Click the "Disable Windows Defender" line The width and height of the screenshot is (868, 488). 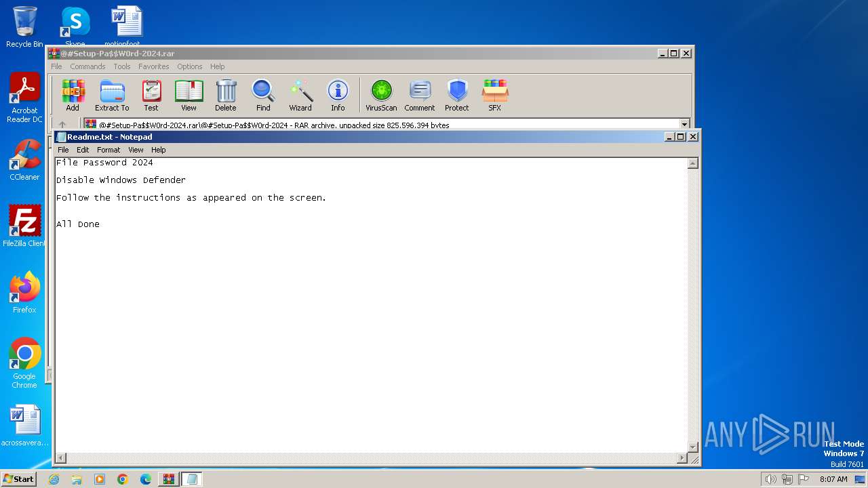click(x=121, y=180)
